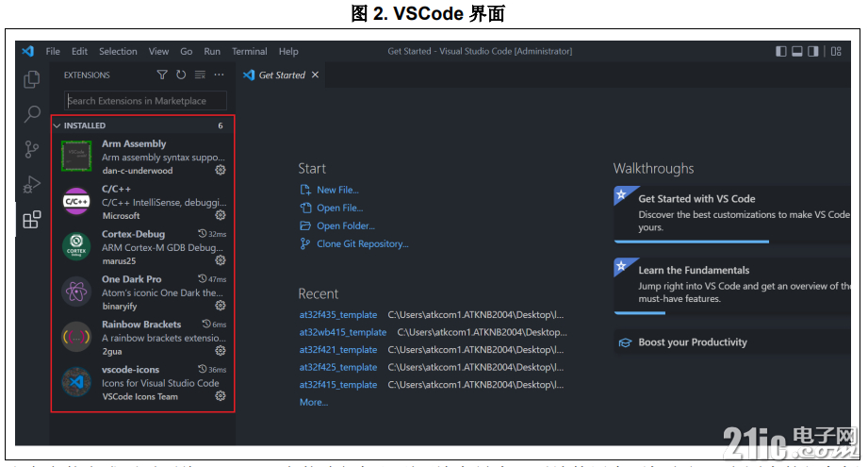This screenshot has width=868, height=467.
Task: Open the Terminal menu
Action: 249,51
